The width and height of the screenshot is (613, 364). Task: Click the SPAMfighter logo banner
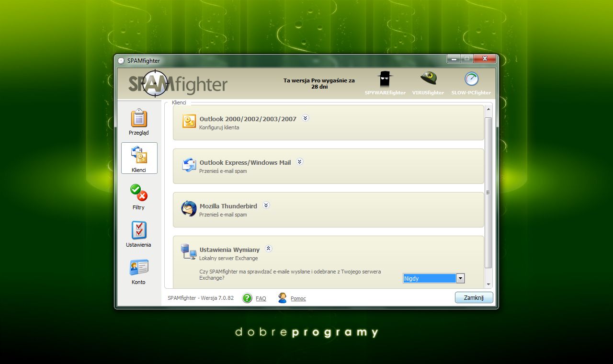tap(178, 84)
